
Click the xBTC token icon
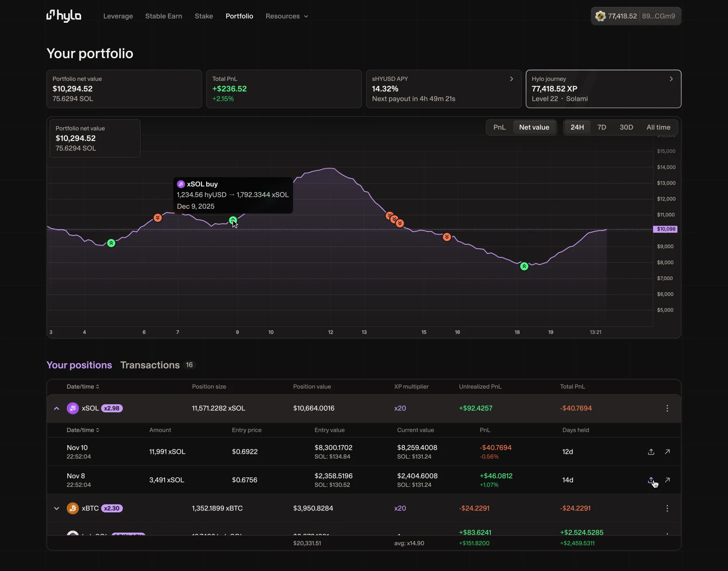[73, 508]
